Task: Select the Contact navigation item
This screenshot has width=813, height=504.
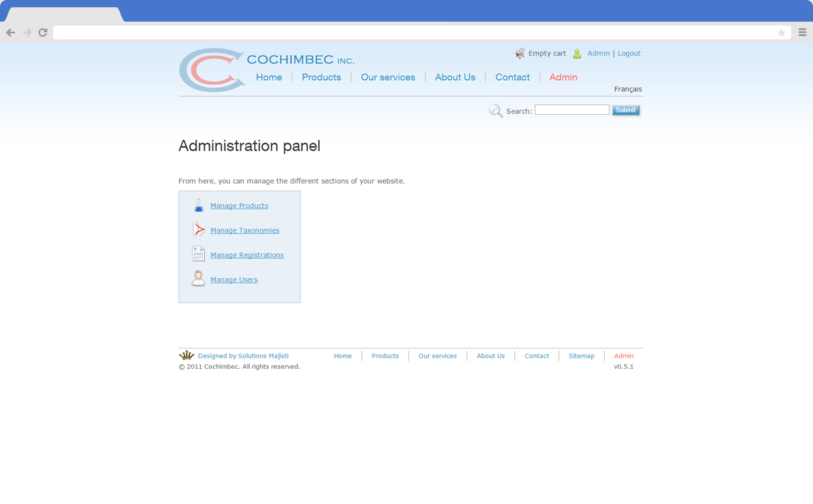Action: [x=512, y=77]
